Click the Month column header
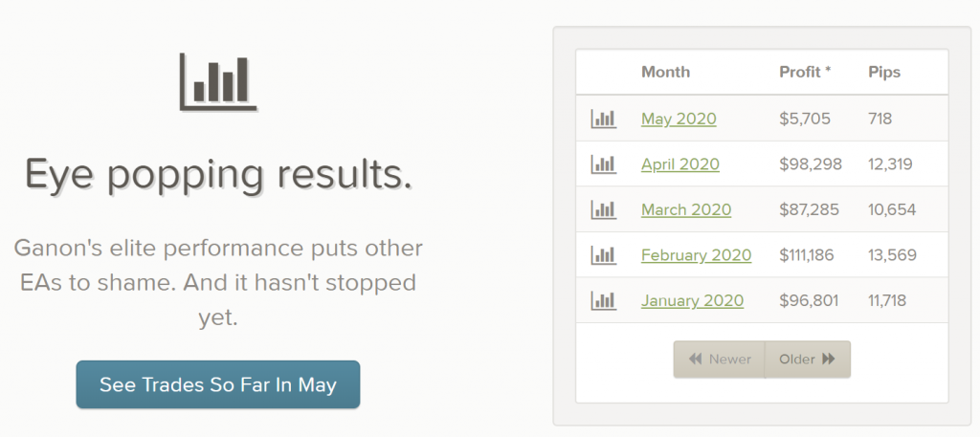Screen dimensions: 980x437 click(666, 72)
